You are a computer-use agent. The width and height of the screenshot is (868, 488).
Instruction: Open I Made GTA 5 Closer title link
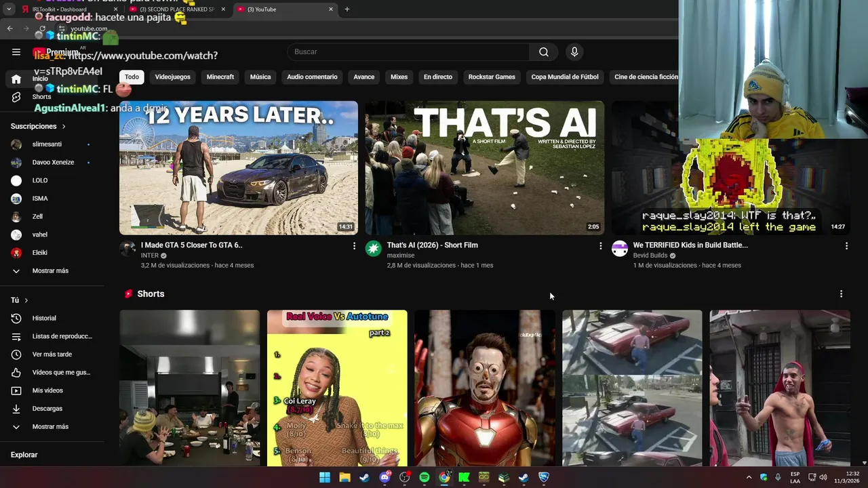191,245
